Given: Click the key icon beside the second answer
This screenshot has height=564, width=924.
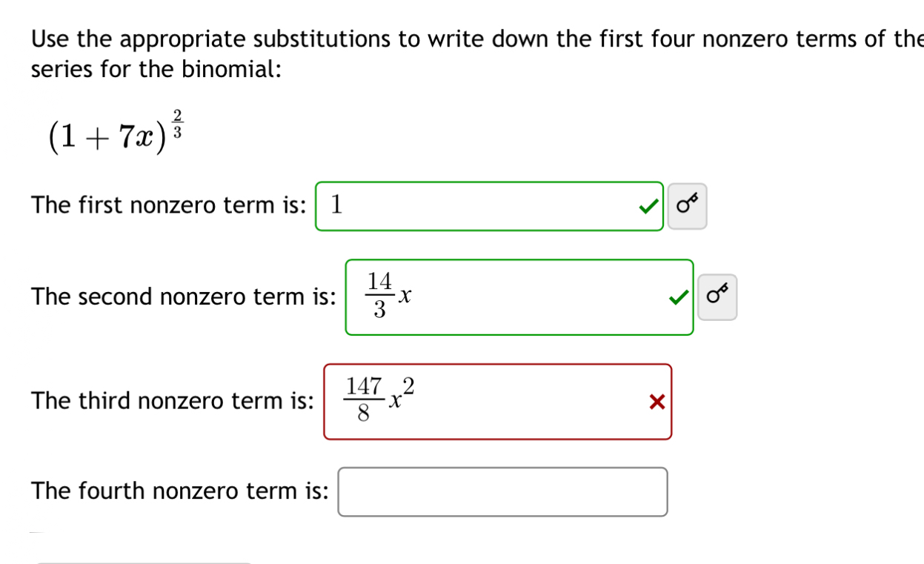Looking at the screenshot, I should [x=717, y=296].
